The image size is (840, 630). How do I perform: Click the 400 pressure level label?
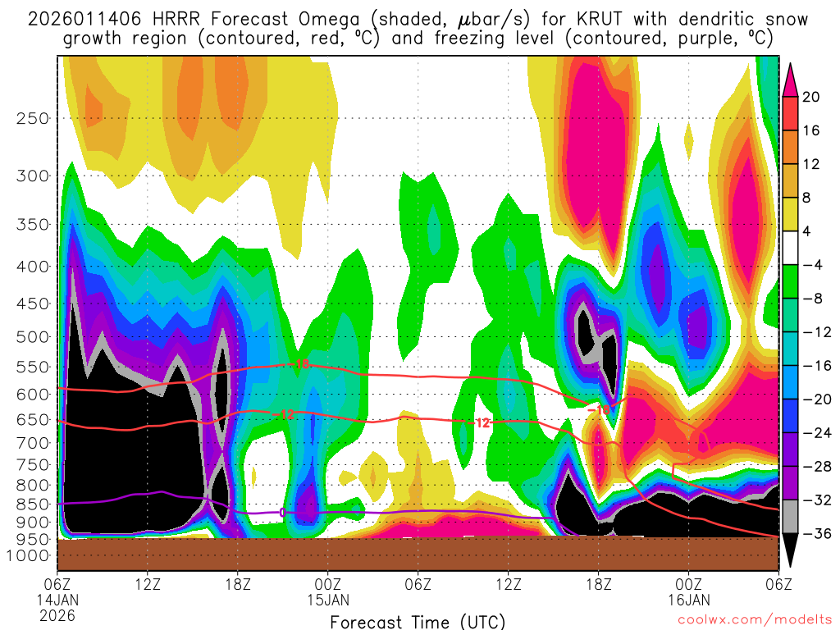(33, 267)
